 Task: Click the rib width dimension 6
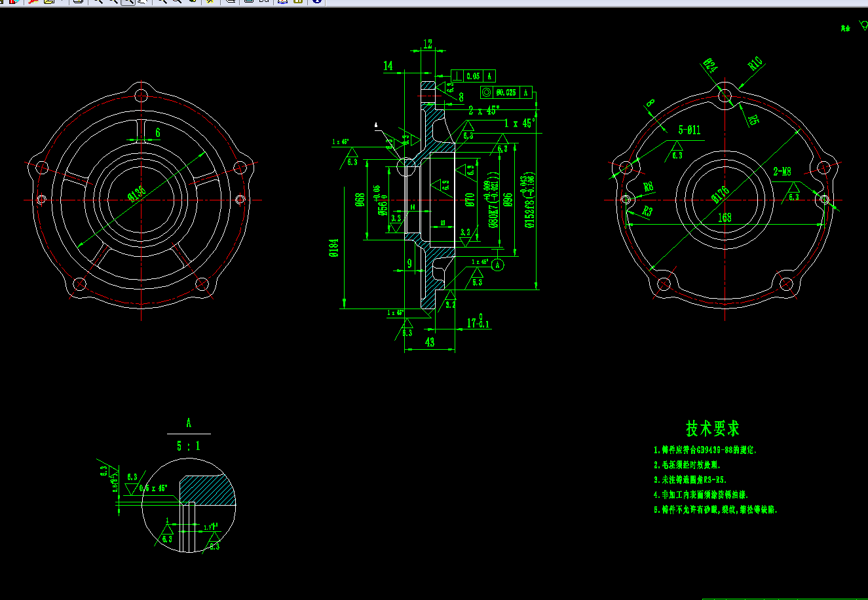(158, 132)
